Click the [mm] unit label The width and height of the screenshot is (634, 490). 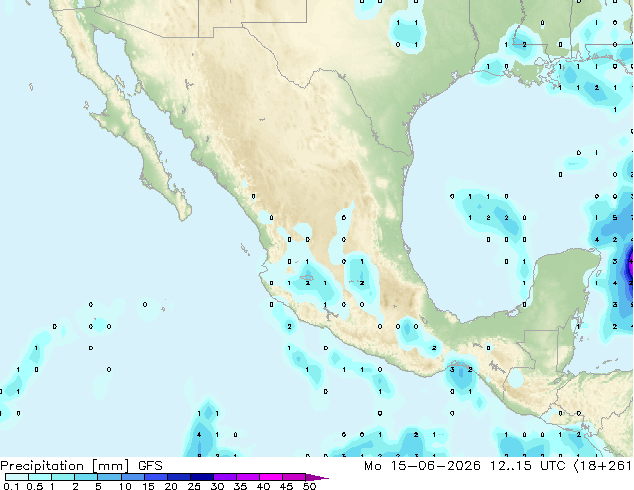[x=111, y=466]
